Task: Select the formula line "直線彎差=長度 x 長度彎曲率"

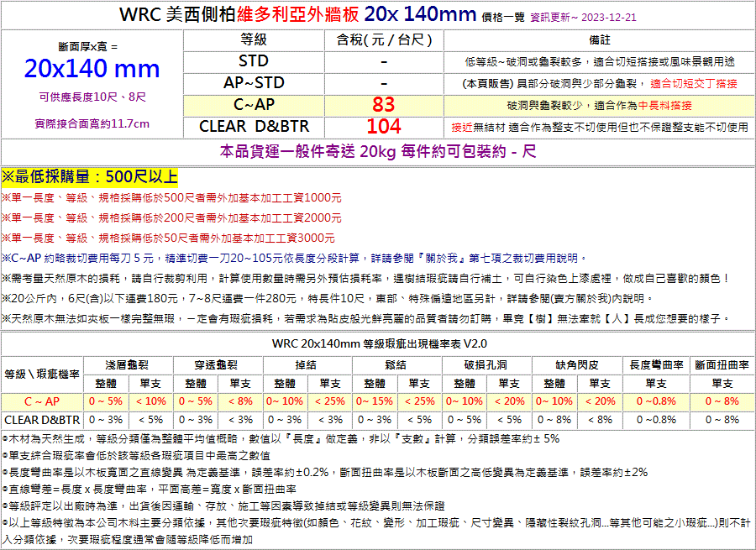Action: pos(149,490)
